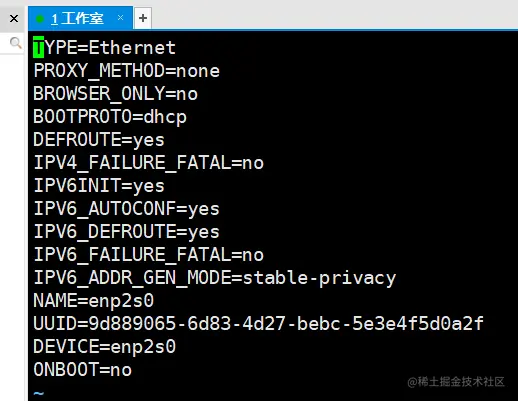Click the no value of ONBOOT
Viewport: 518px width, 401px height.
(121, 370)
